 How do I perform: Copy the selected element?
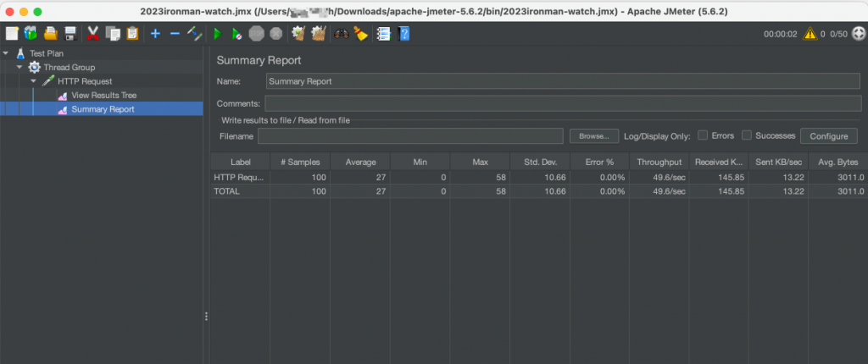113,34
